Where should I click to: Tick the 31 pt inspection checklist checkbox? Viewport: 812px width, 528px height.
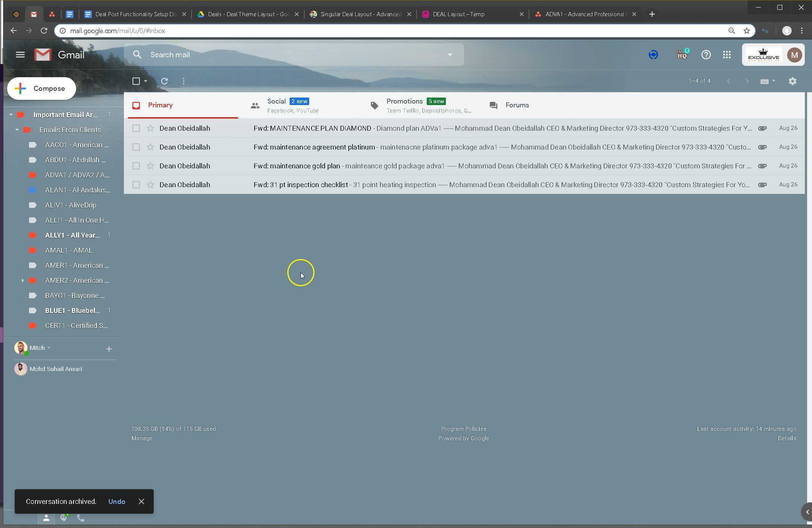136,185
